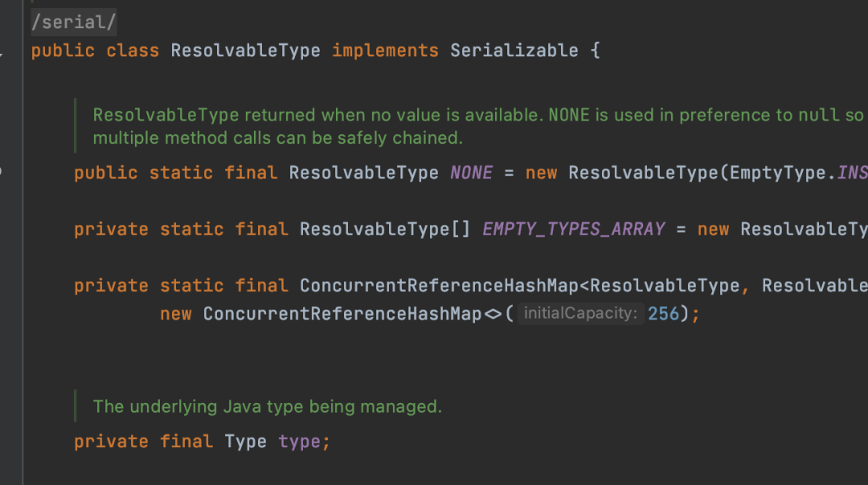Click the initialCapacity parameter hint
This screenshot has width=868, height=485.
coord(581,313)
